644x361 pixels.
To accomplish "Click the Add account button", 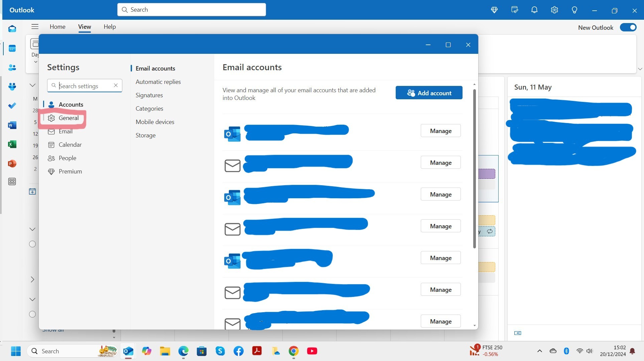I will pyautogui.click(x=429, y=93).
